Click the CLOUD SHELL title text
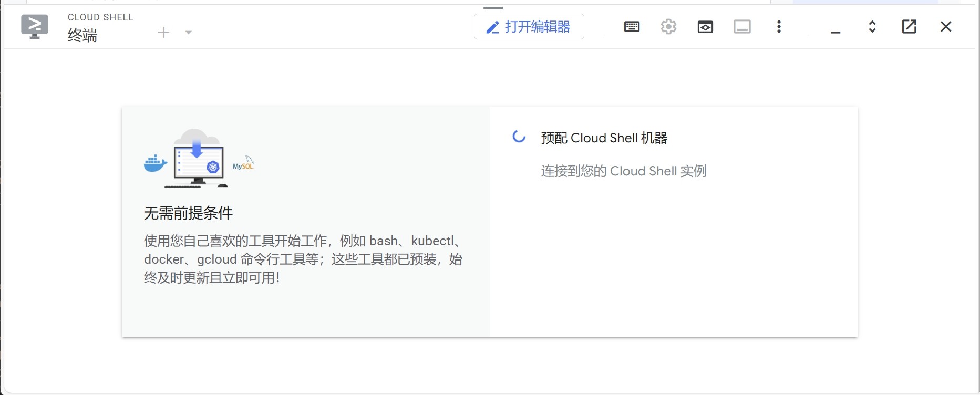 coord(101,17)
